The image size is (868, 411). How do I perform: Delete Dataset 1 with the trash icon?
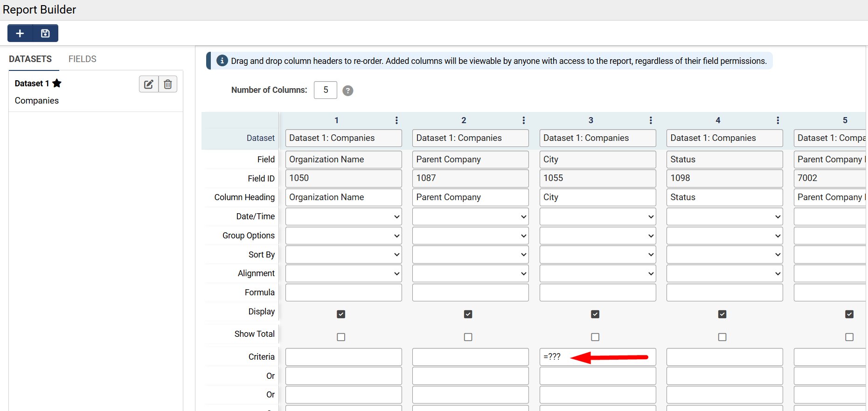(x=168, y=84)
